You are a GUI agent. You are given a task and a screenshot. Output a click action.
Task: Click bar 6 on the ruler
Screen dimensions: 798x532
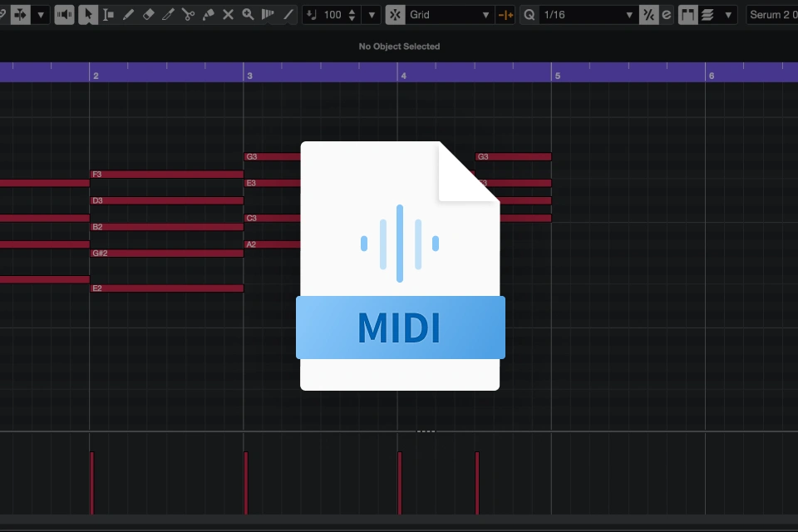[x=712, y=76]
